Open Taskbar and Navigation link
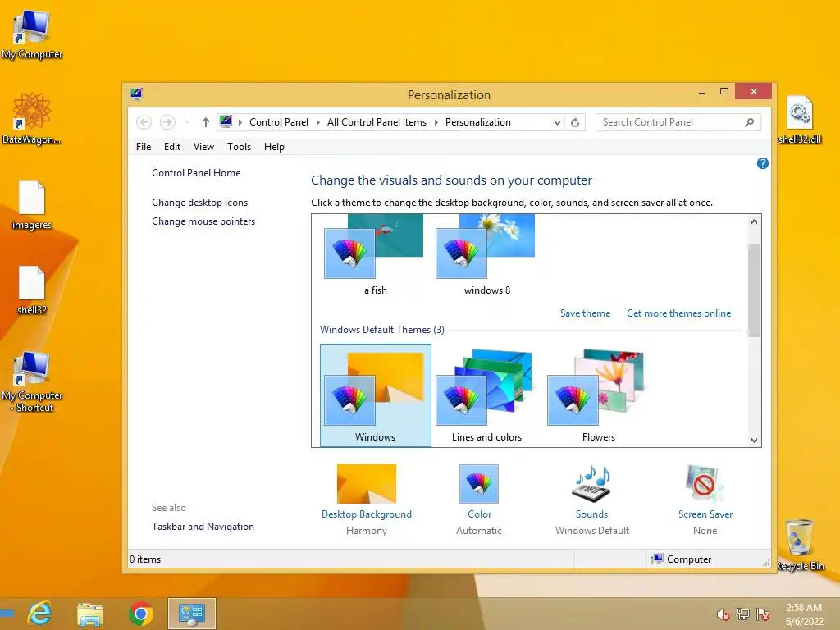 (x=203, y=527)
